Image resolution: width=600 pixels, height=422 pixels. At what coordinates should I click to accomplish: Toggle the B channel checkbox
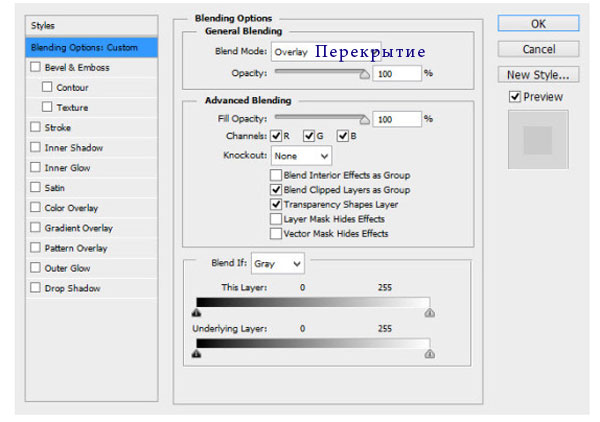(343, 136)
